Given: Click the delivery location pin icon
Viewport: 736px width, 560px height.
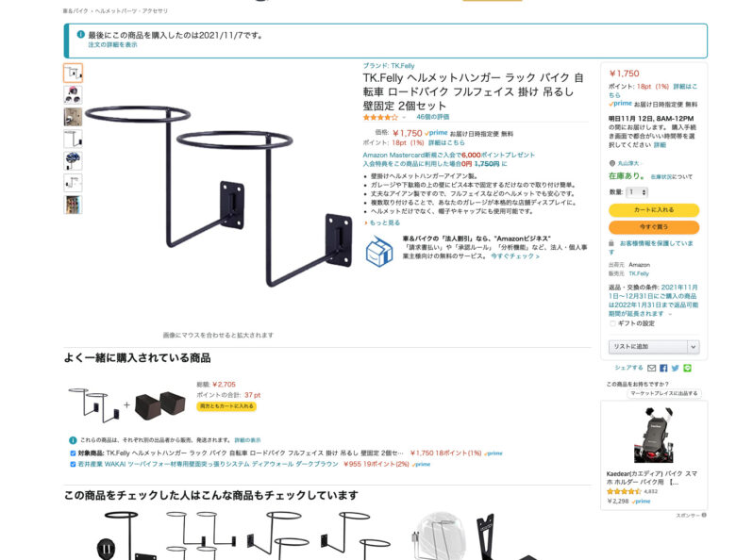Looking at the screenshot, I should coord(612,163).
